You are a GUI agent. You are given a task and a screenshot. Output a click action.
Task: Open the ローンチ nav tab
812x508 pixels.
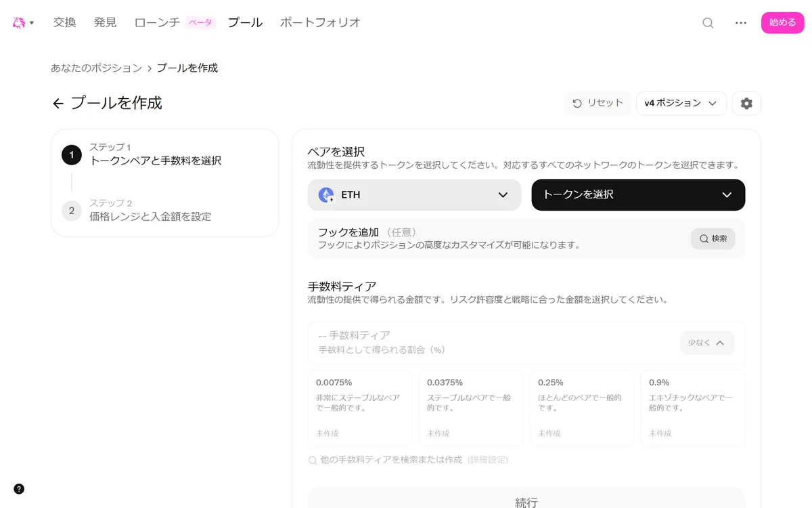[x=157, y=22]
